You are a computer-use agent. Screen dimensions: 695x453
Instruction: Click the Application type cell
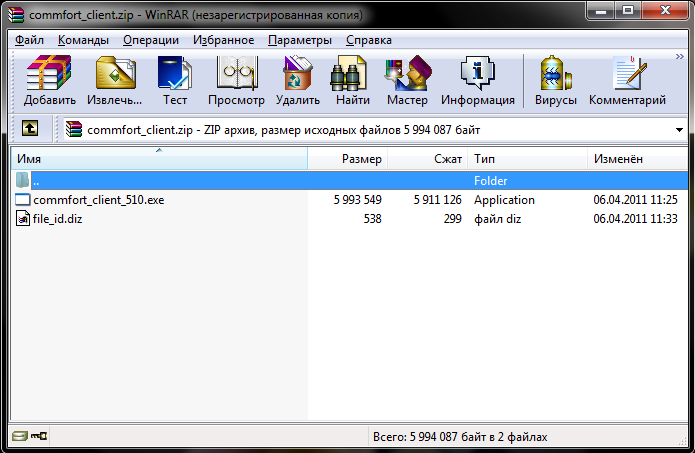[x=504, y=200]
